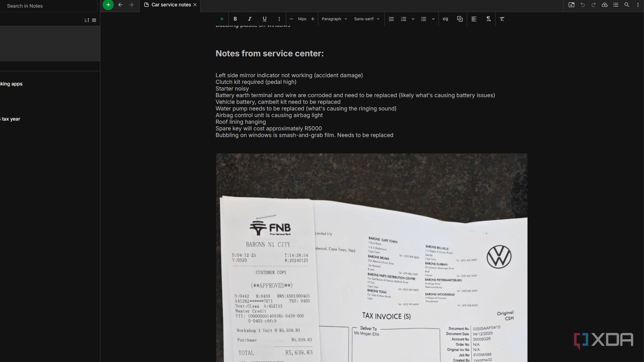The image size is (644, 362).
Task: Insert a checklist
Action: (x=391, y=19)
